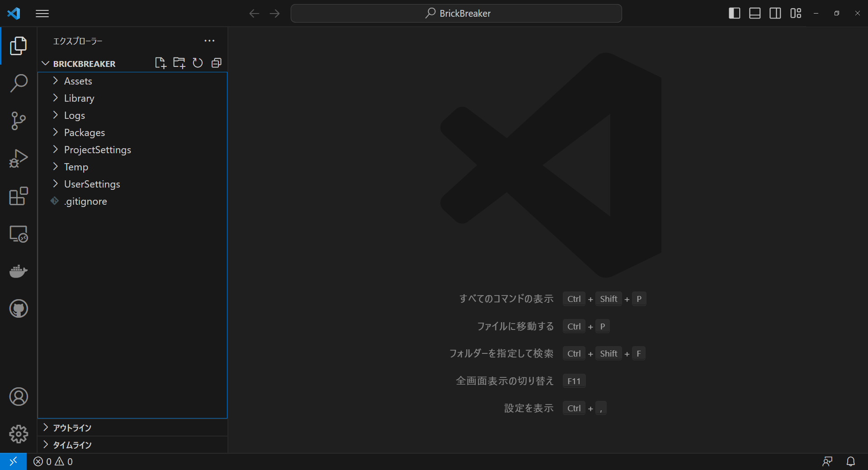Expand the タイムライン section

[132, 445]
